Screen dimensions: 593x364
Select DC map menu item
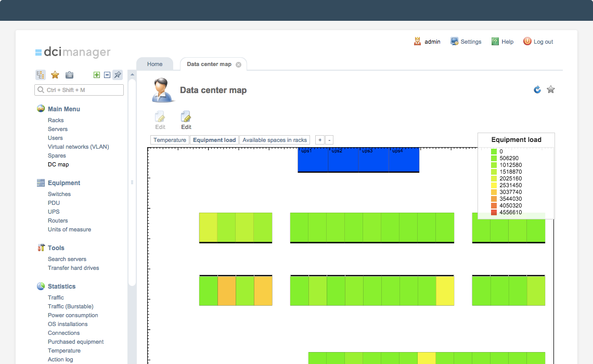click(58, 164)
